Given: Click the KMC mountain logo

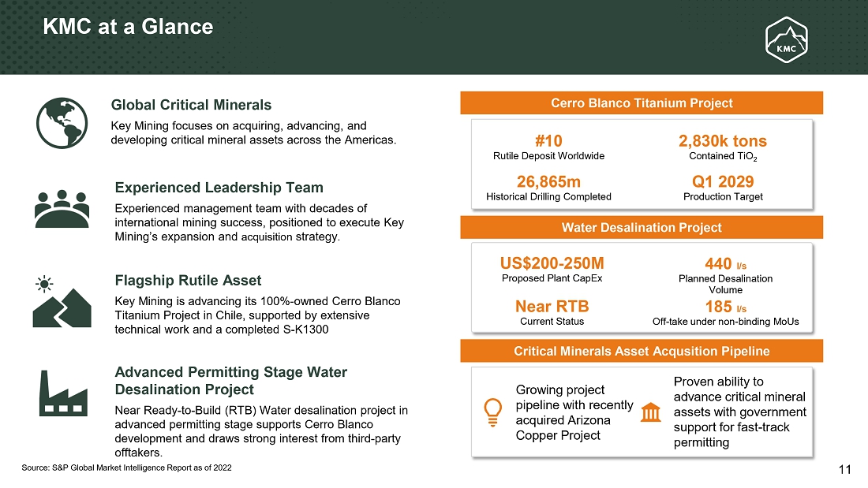Looking at the screenshot, I should coord(786,39).
